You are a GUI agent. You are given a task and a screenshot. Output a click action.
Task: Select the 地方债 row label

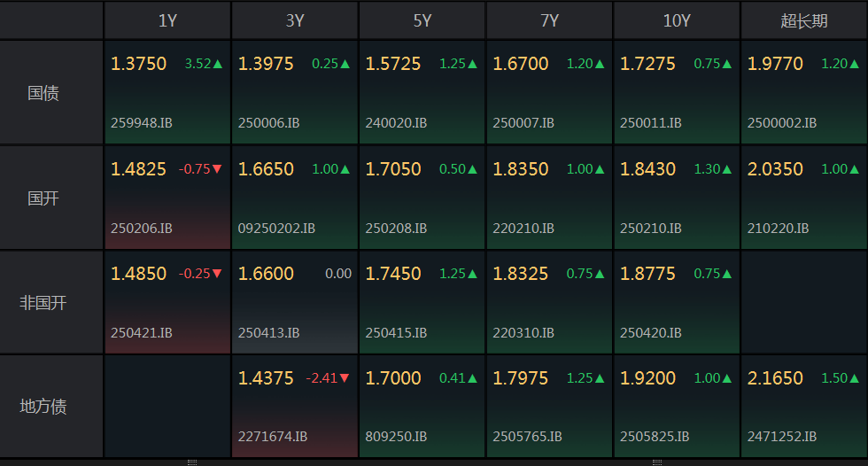[43, 407]
